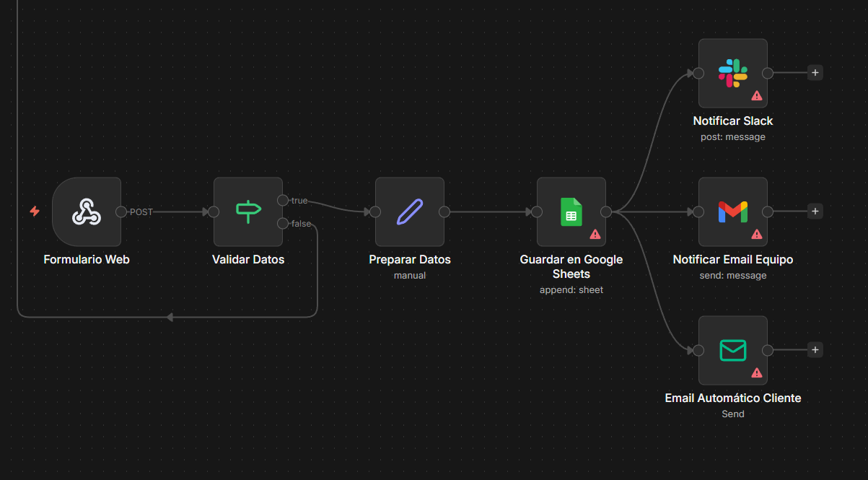Viewport: 868px width, 480px height.
Task: Open the Preparar Datos pencil node
Action: point(410,211)
